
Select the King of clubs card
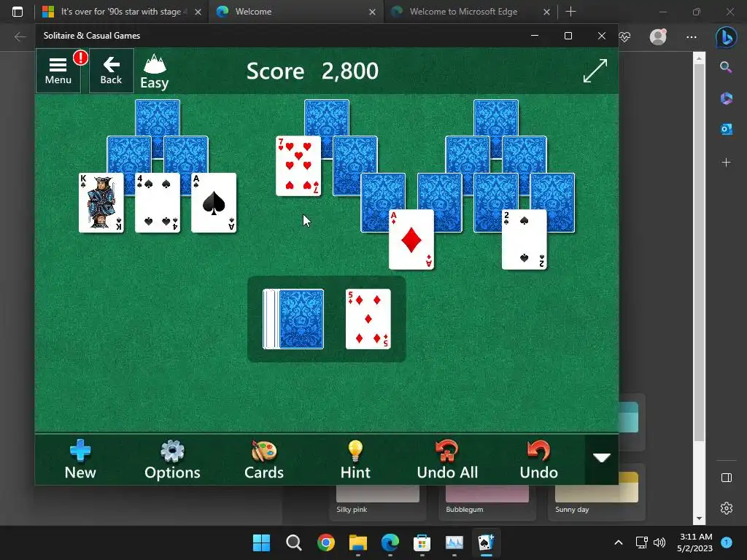click(101, 203)
